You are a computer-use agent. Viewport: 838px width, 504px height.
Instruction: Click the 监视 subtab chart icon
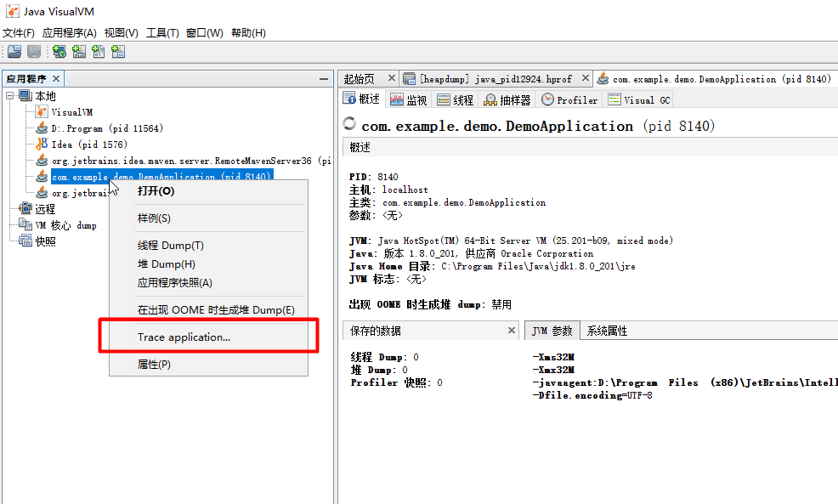[x=397, y=99]
